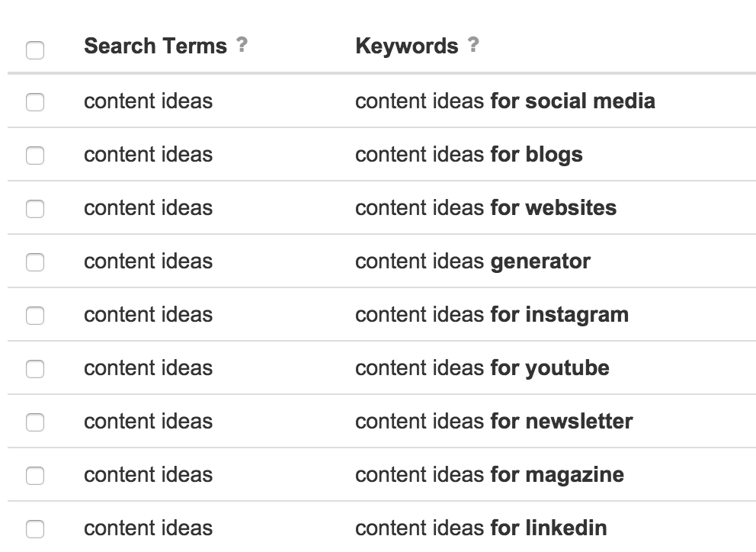Click the Search Terms help question mark
The width and height of the screenshot is (756, 552).
tap(242, 45)
